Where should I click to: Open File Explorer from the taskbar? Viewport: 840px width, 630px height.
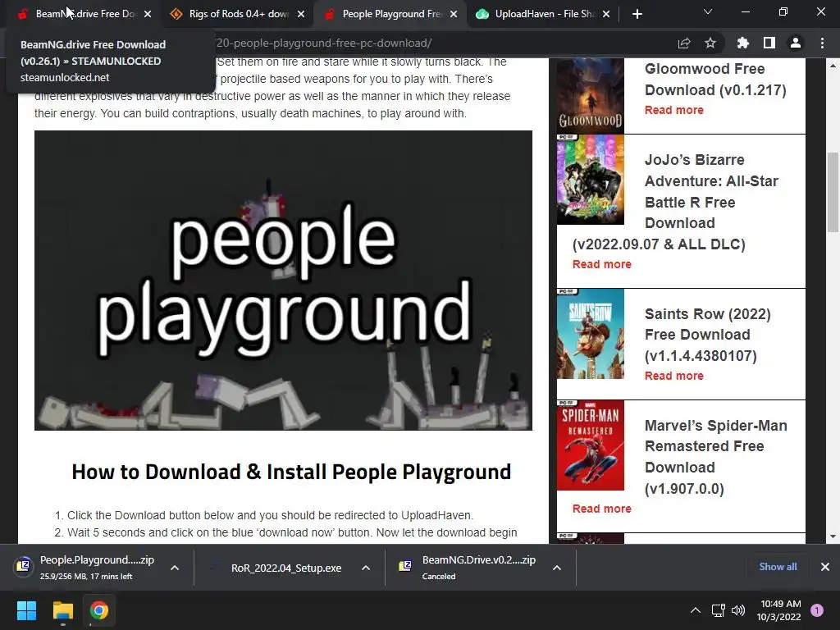click(62, 610)
